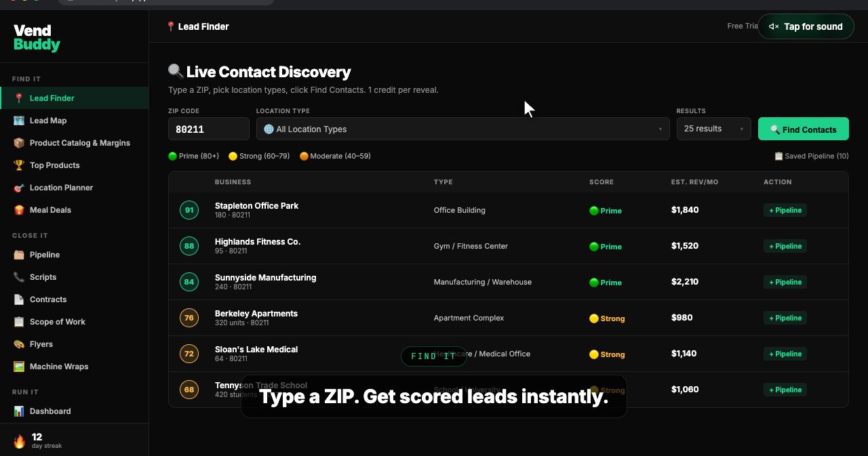Open Flyers page
Viewport: 868px width, 456px height.
click(75, 344)
